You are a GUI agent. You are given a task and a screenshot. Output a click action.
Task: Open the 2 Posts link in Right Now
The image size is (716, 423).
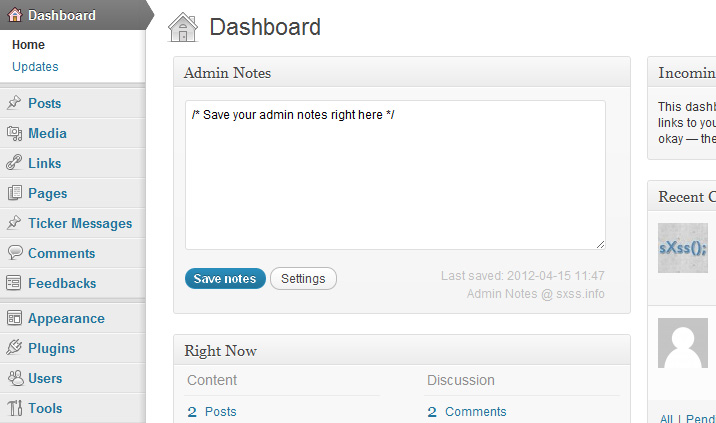(x=212, y=412)
